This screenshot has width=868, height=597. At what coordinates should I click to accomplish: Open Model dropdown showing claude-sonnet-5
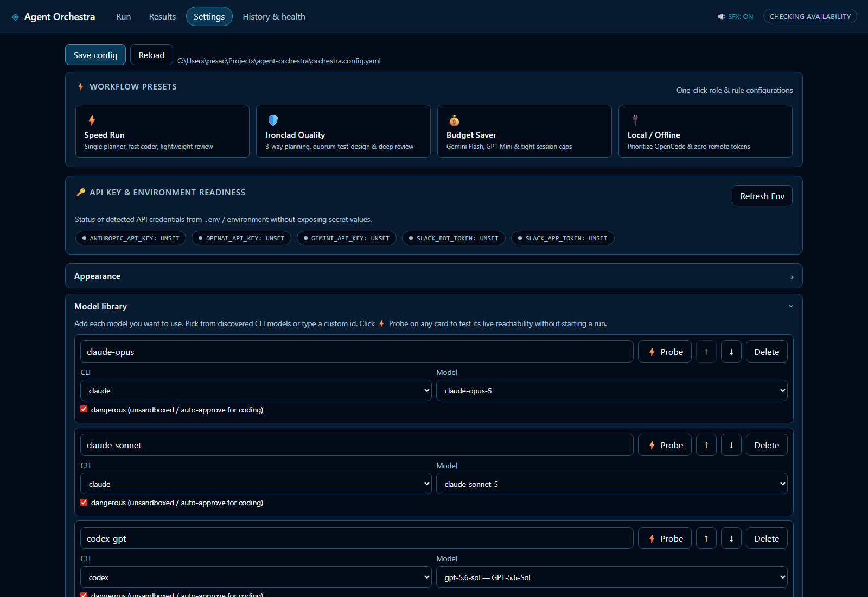pyautogui.click(x=611, y=484)
